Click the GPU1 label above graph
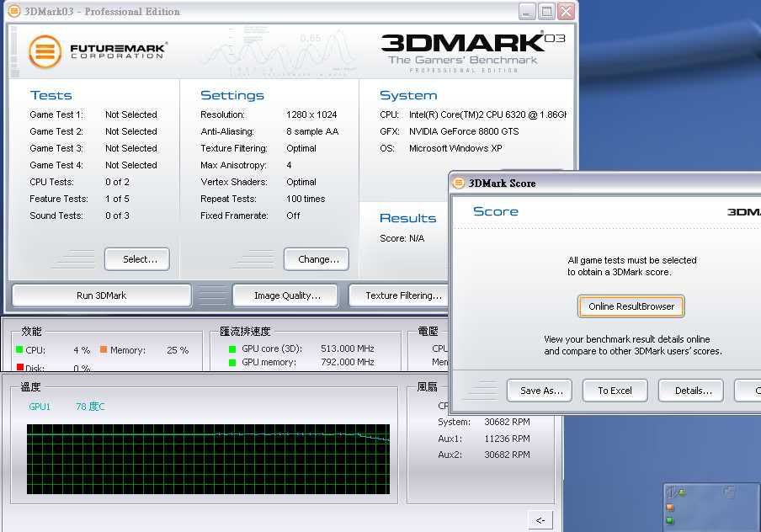The image size is (761, 532). (x=40, y=407)
